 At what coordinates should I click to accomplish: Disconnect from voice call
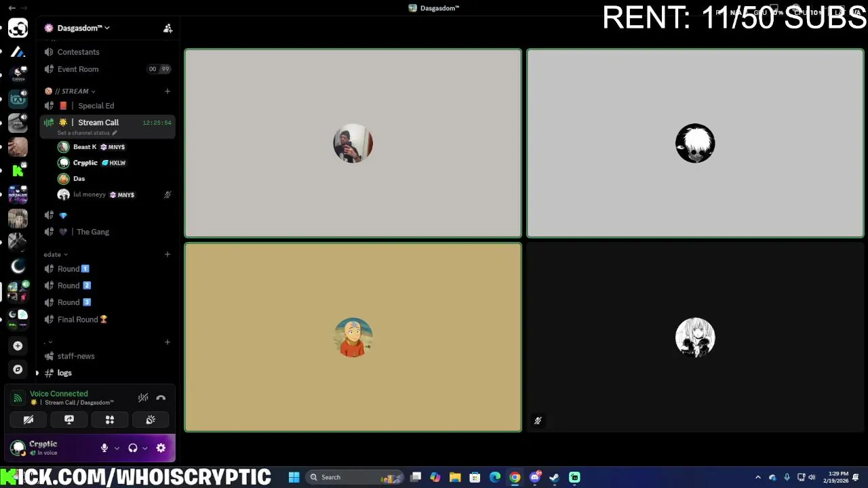pyautogui.click(x=161, y=398)
